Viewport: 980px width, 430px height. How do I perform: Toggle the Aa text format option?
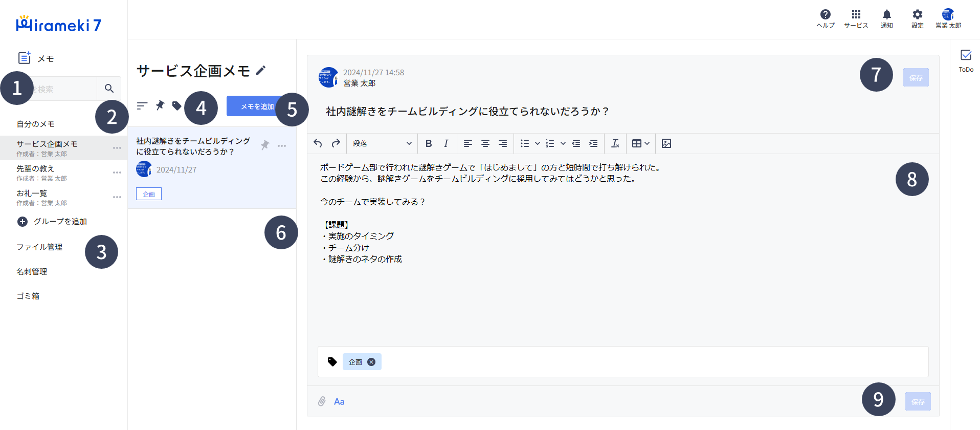(x=339, y=401)
